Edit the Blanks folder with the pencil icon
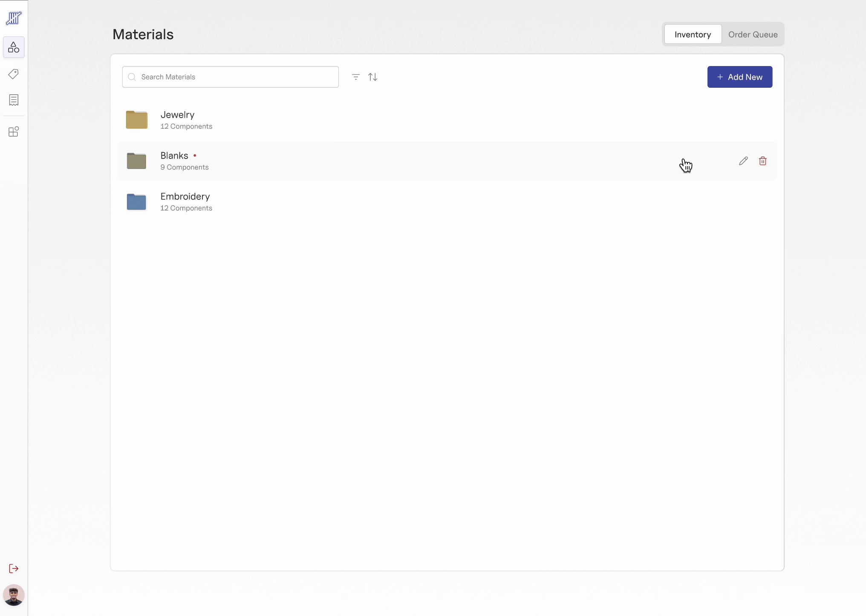 click(x=743, y=161)
